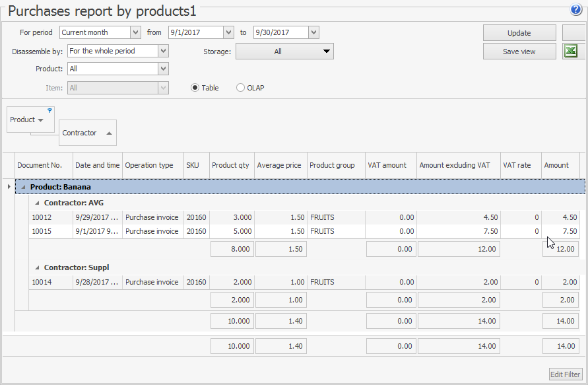Viewport: 588px width, 385px height.
Task: Open the help question mark icon
Action: point(576,10)
